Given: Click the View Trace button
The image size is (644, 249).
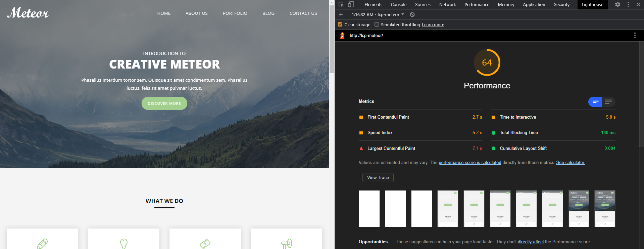Looking at the screenshot, I should 378,177.
